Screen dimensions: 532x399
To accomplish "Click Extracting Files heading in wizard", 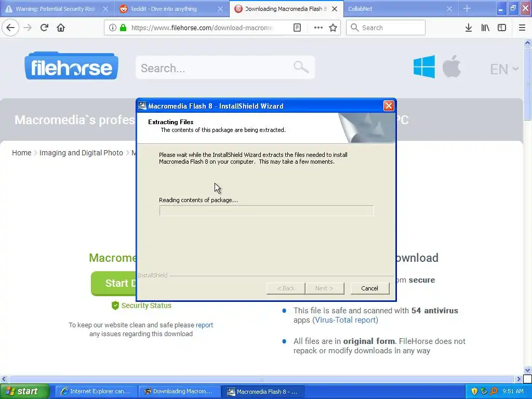I will tap(170, 122).
